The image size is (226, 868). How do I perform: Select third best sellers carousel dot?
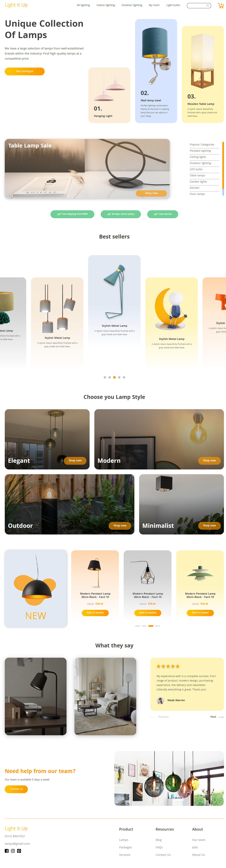[x=114, y=377]
